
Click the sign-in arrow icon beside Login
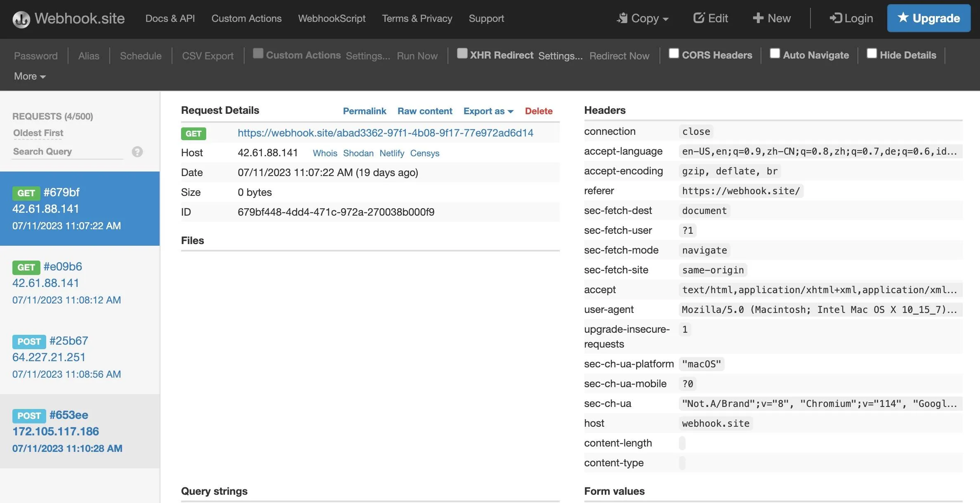point(836,18)
